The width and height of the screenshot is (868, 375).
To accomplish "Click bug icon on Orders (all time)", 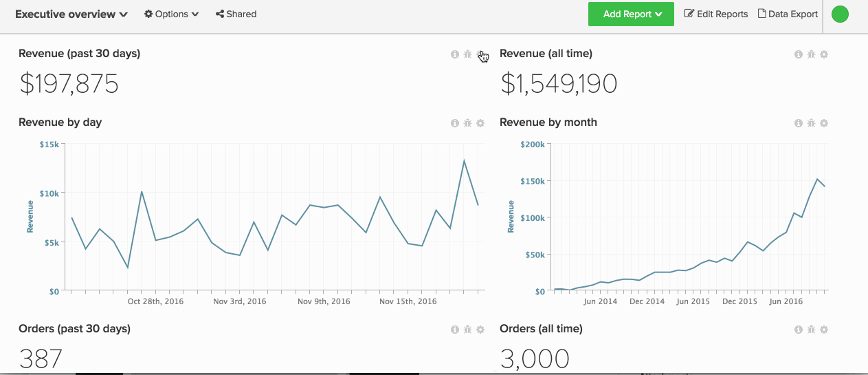I will click(x=811, y=330).
